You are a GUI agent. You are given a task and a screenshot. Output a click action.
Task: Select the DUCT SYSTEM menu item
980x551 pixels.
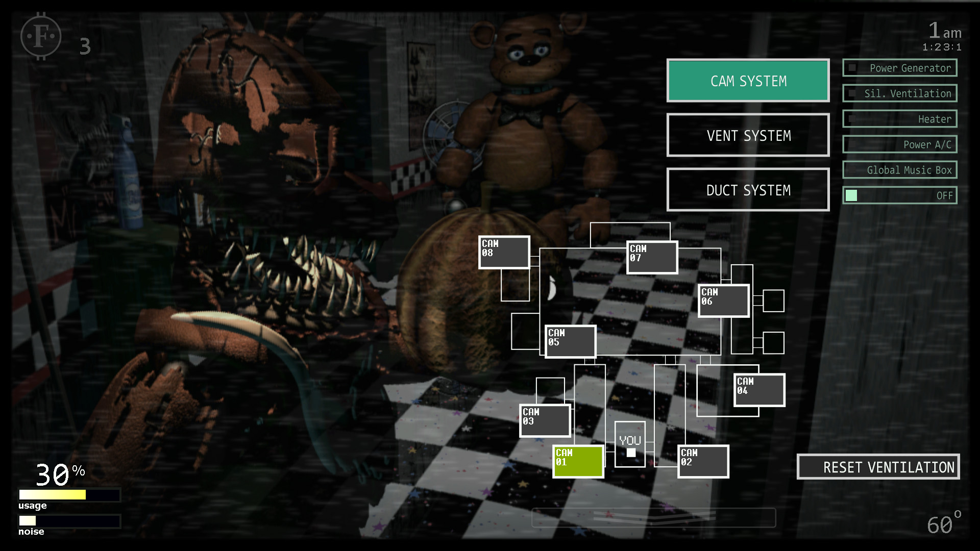pyautogui.click(x=748, y=190)
